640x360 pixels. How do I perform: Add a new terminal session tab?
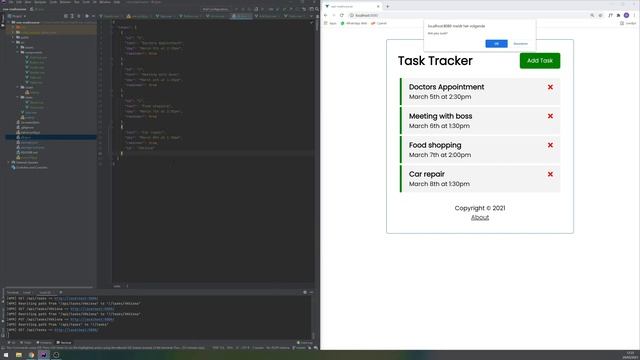61,292
